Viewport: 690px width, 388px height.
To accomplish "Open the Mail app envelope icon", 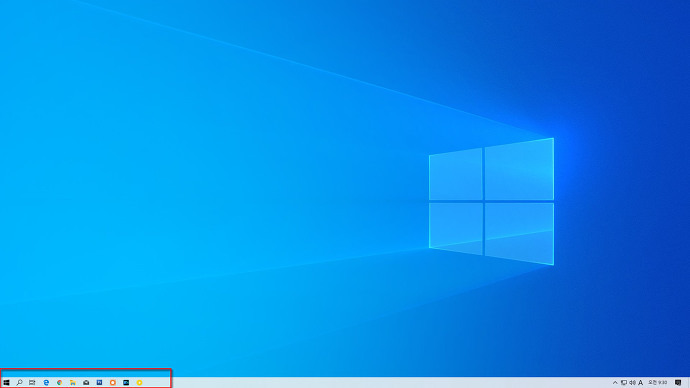I will 86,383.
